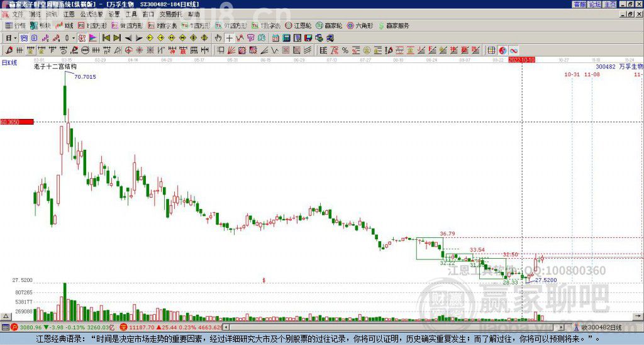The image size is (644, 345).
Task: Click the up-arrow button at bottom left
Action: click(x=6, y=316)
